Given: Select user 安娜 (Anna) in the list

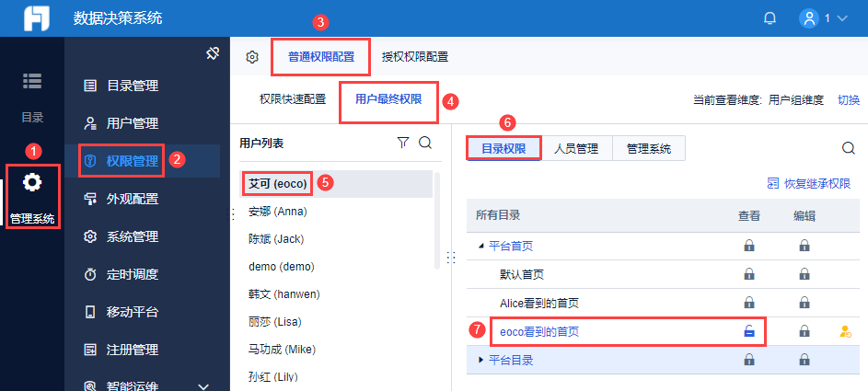Looking at the screenshot, I should click(277, 212).
